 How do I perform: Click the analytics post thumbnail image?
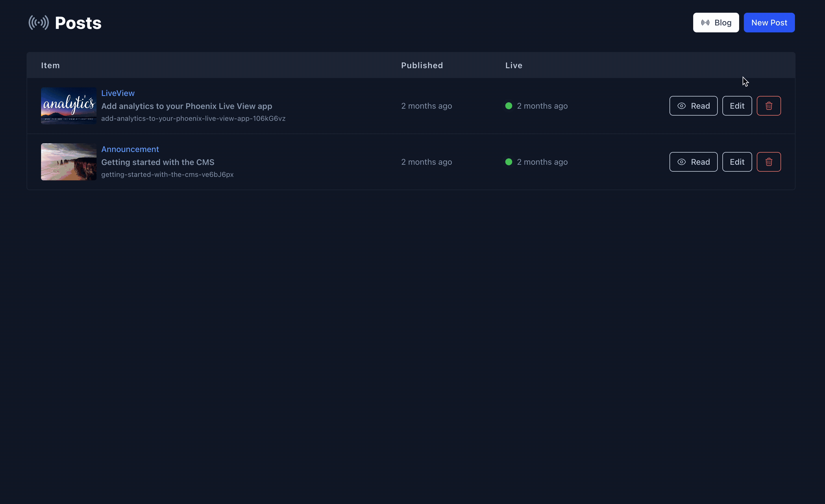pyautogui.click(x=68, y=105)
